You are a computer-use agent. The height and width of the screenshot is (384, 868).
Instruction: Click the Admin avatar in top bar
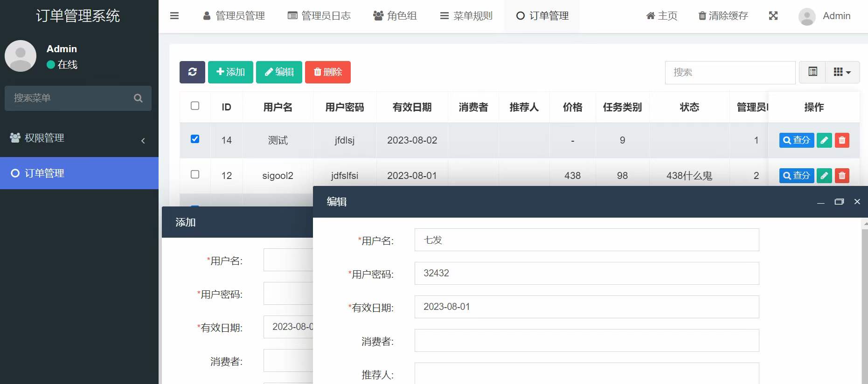click(807, 16)
